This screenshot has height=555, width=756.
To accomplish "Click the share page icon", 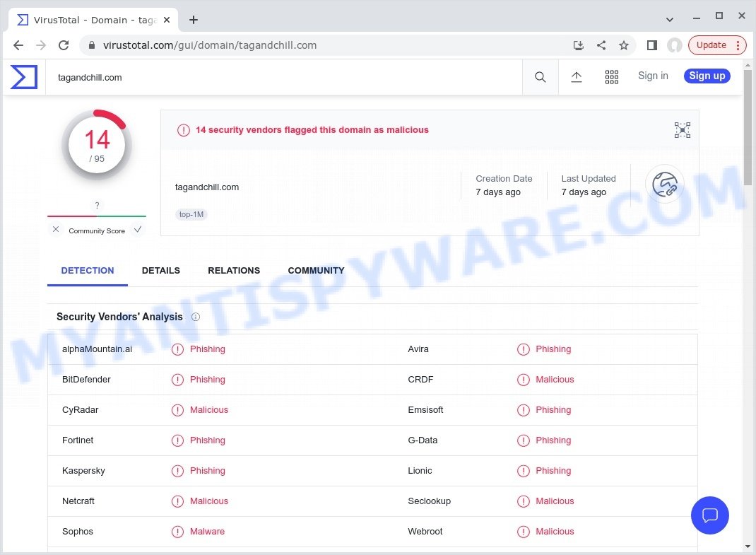I will coord(601,45).
